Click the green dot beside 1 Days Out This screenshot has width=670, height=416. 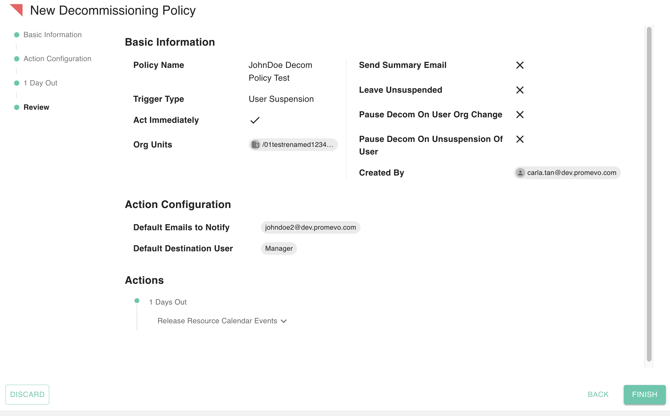(137, 301)
